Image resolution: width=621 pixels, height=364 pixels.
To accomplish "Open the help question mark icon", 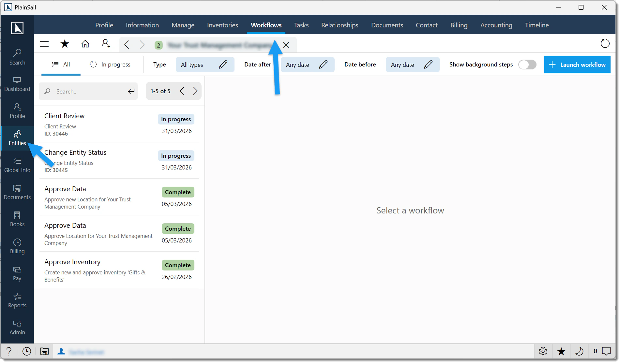I will pyautogui.click(x=9, y=351).
